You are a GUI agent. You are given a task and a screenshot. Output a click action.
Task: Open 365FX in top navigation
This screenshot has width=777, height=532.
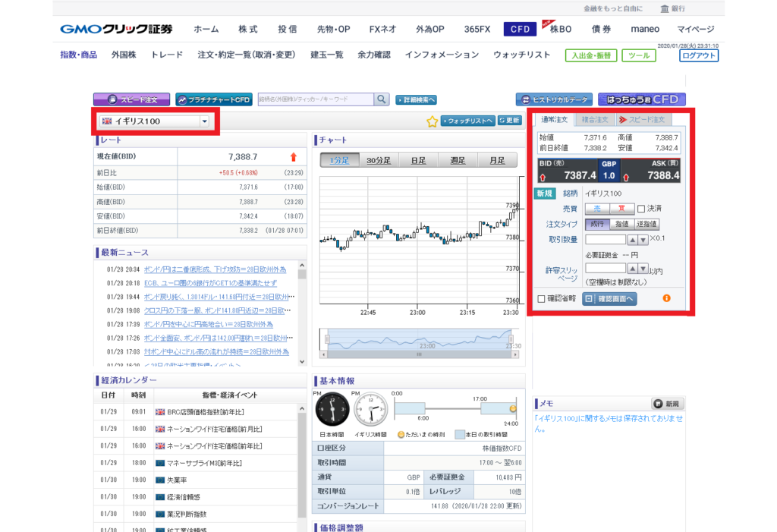[x=477, y=30]
